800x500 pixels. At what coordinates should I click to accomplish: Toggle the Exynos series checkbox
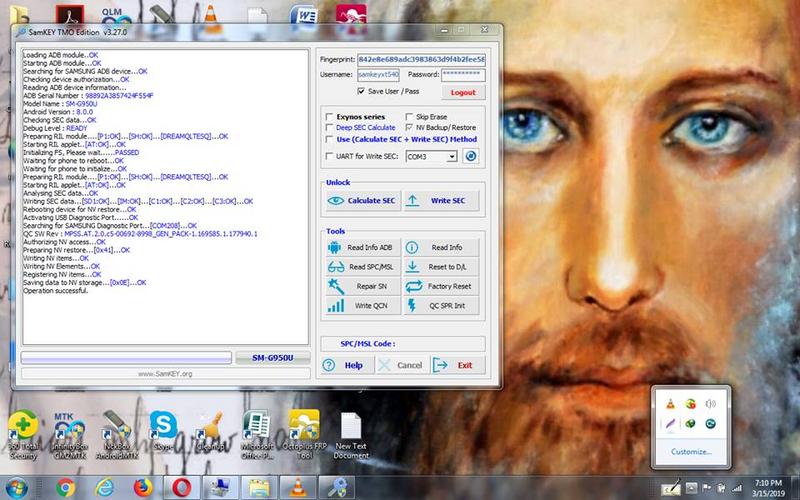330,117
